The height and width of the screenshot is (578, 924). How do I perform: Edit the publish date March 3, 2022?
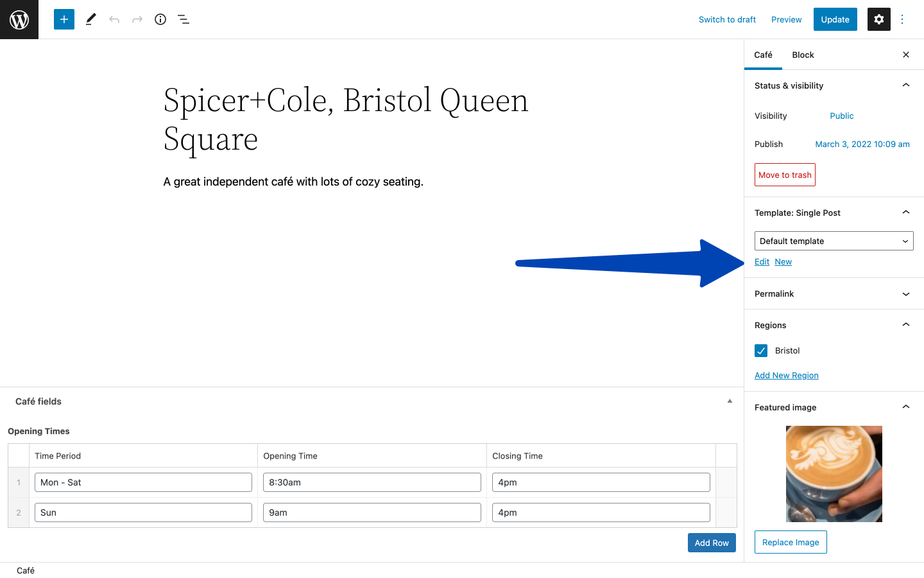862,144
